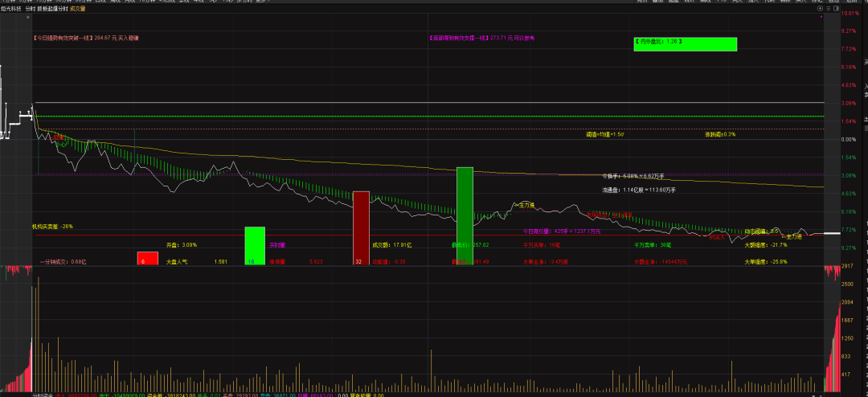868x397 pixels.
Task: Click the 今日竞价量 text in the chart
Action: (x=537, y=231)
